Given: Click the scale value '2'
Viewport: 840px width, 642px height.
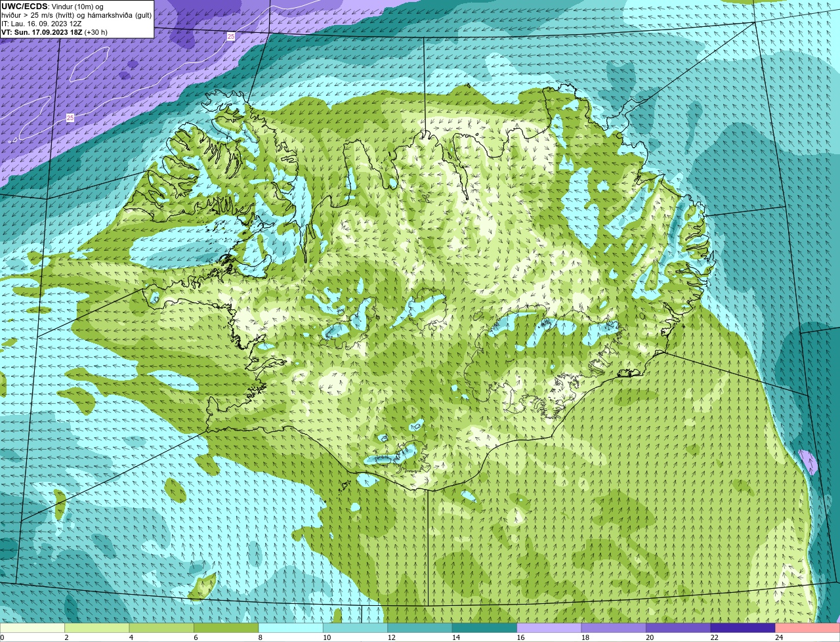Looking at the screenshot, I should point(66,637).
